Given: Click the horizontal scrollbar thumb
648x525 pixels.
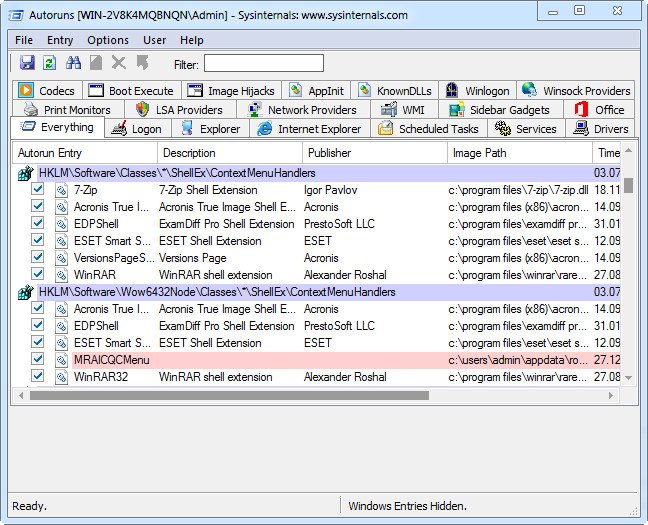Looking at the screenshot, I should [229, 396].
